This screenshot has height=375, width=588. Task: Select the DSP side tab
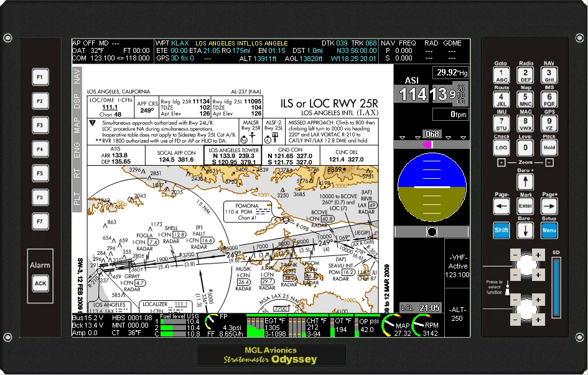click(x=77, y=102)
